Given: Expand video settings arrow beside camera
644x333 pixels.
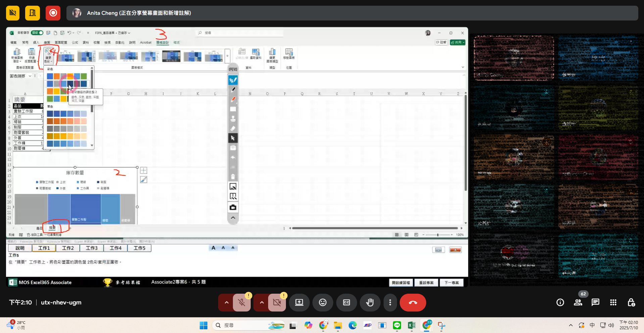Looking at the screenshot, I should (262, 302).
